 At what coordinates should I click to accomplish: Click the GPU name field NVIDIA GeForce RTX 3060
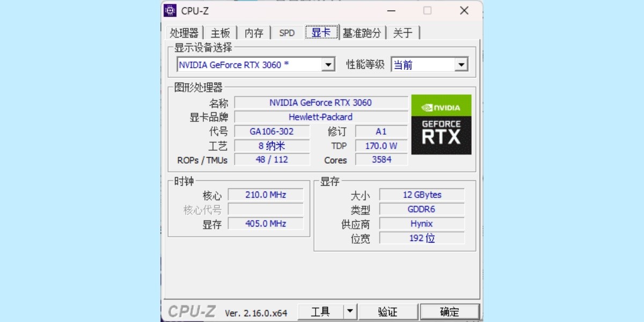[x=321, y=103]
